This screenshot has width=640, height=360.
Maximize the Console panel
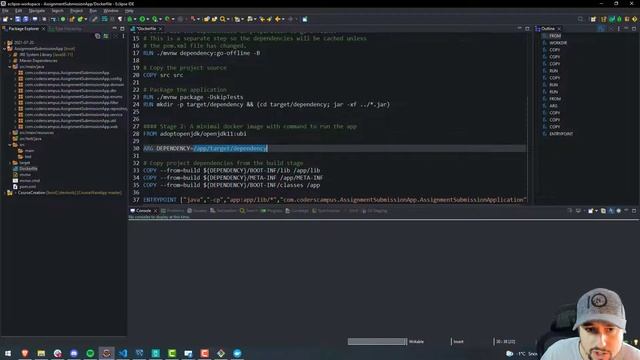pyautogui.click(x=634, y=211)
